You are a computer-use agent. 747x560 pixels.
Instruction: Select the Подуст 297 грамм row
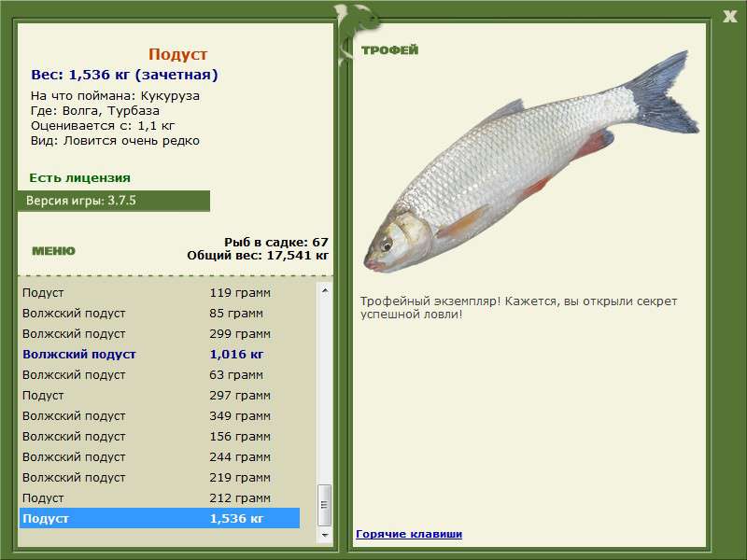pos(159,395)
